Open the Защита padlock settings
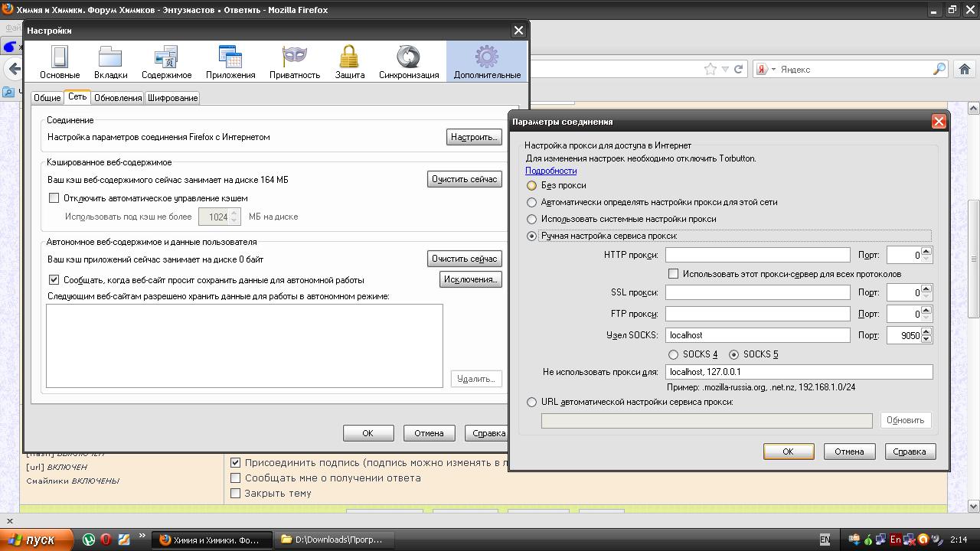Image resolution: width=980 pixels, height=551 pixels. (349, 62)
